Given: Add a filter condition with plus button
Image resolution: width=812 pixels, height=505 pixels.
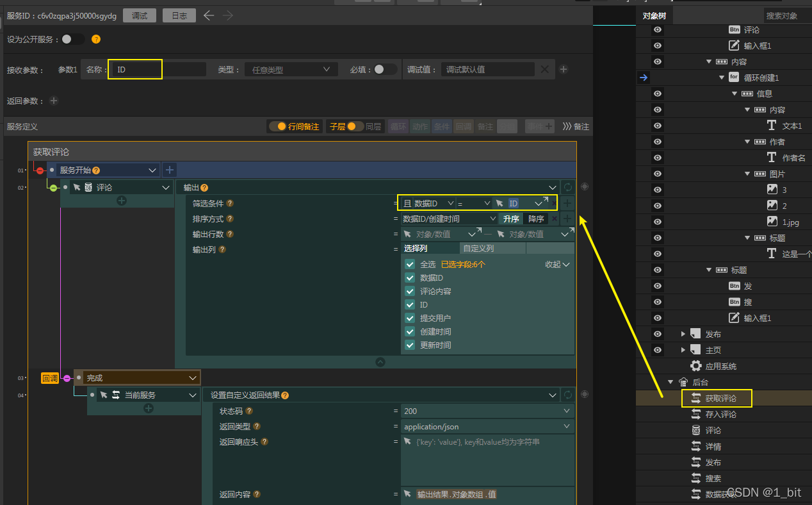Looking at the screenshot, I should (567, 203).
